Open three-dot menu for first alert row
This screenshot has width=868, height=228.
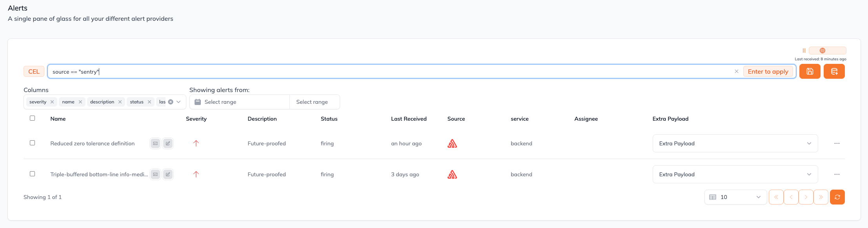[x=837, y=143]
